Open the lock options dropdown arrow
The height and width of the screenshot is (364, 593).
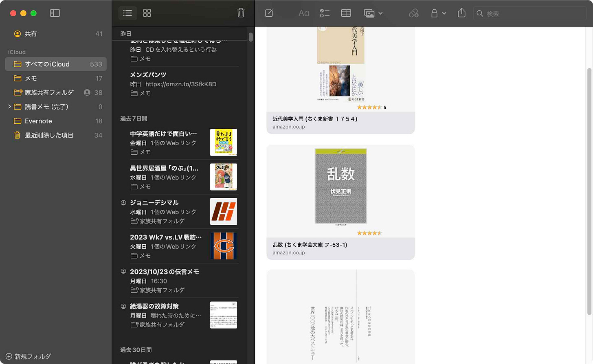pos(444,13)
